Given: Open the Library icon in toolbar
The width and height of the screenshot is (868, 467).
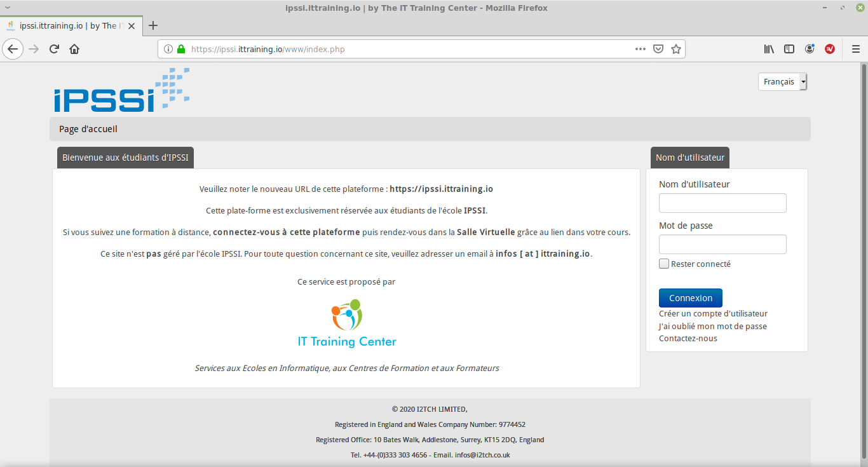Looking at the screenshot, I should 770,49.
